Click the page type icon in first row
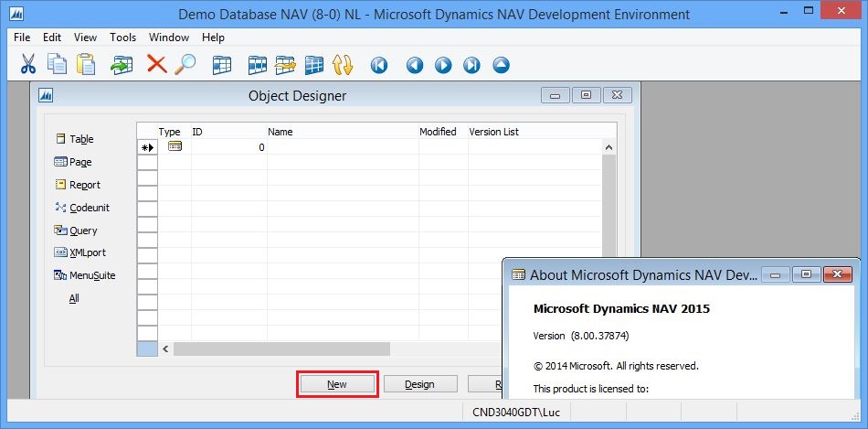Image resolution: width=868 pixels, height=429 pixels. 175,146
